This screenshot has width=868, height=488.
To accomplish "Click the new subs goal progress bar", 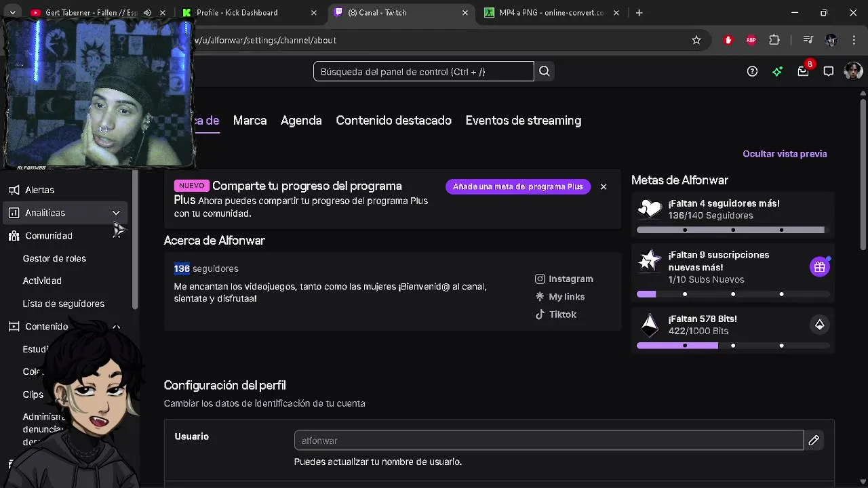I will [733, 294].
